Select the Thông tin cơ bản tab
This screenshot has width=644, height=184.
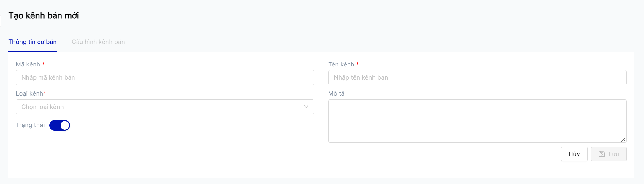[x=32, y=42]
